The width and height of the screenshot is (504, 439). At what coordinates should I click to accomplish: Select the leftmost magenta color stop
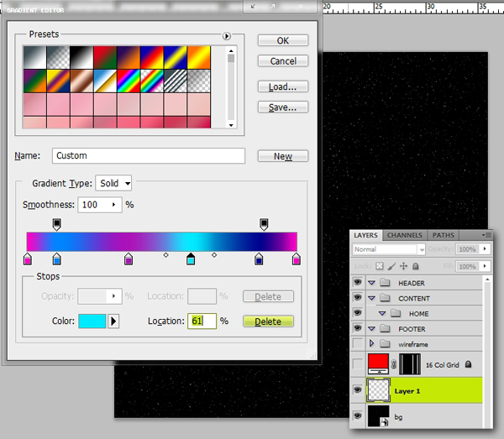click(28, 259)
